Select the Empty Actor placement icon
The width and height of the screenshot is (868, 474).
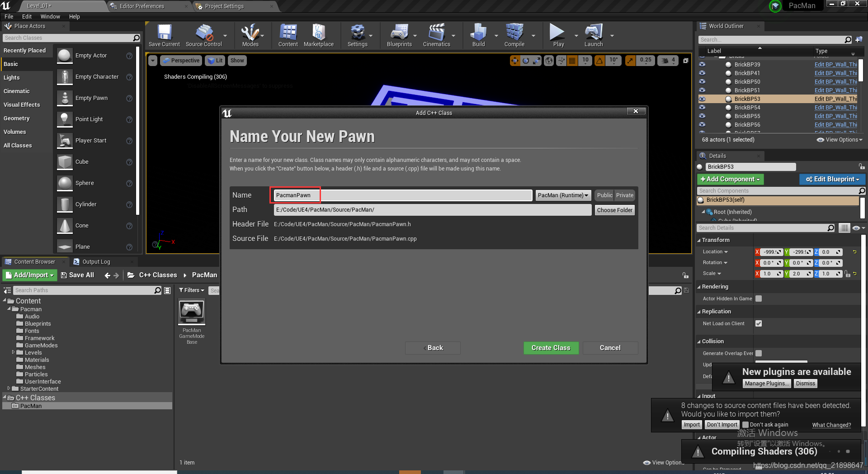pos(65,56)
